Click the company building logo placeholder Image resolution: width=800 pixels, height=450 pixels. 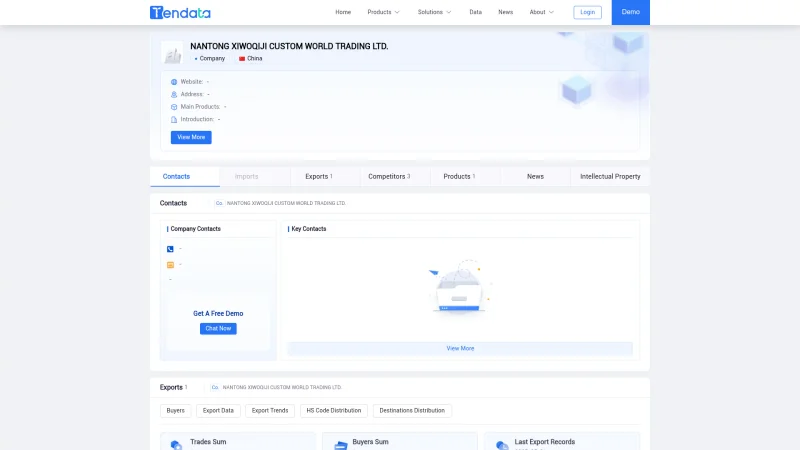[172, 53]
